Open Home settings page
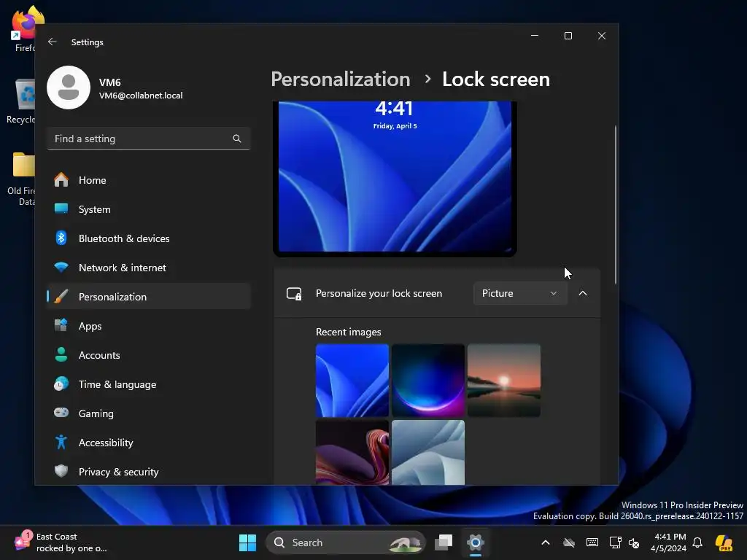Screen dimensions: 747x560 click(149, 180)
